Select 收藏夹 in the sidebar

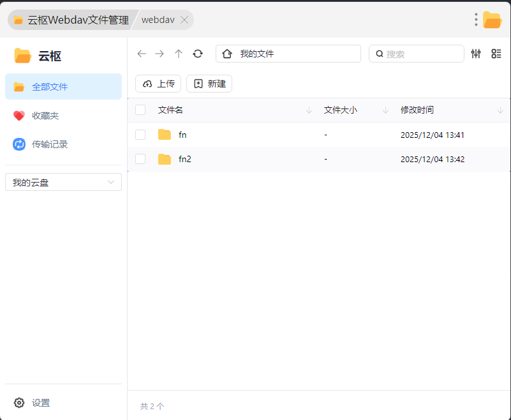45,116
